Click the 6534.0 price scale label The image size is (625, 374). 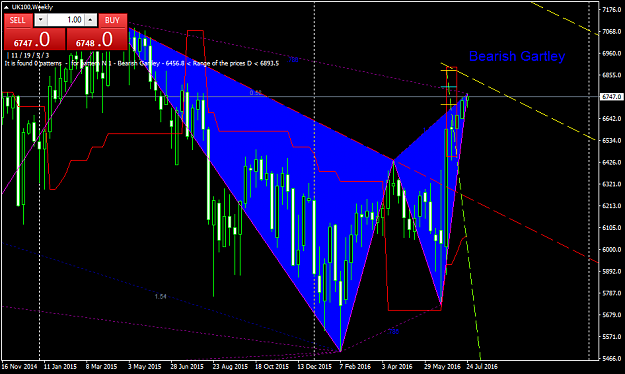pyautogui.click(x=611, y=140)
